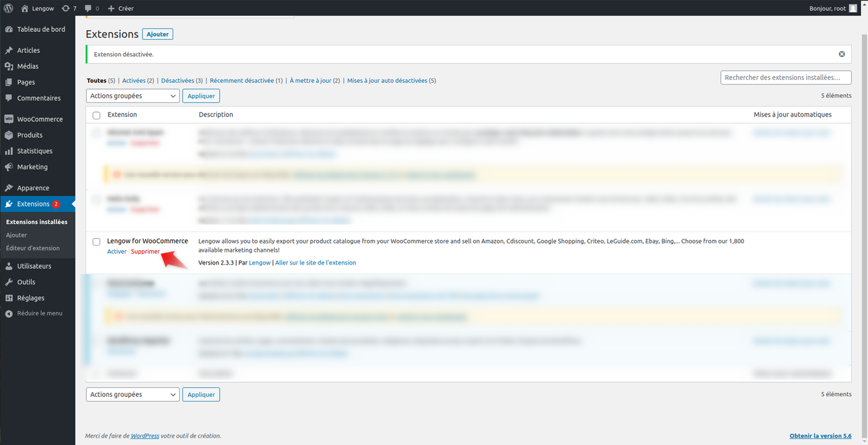Image resolution: width=868 pixels, height=445 pixels.
Task: Open the Médias sidebar item
Action: [x=27, y=66]
